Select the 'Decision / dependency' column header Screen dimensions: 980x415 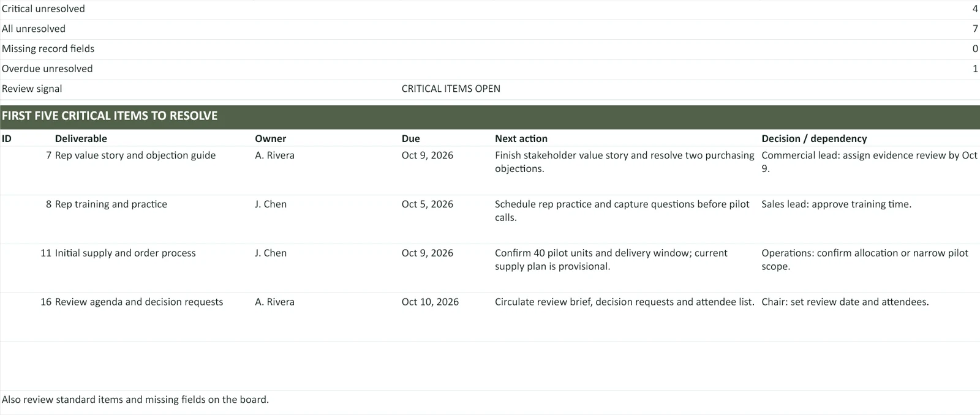[x=814, y=138]
